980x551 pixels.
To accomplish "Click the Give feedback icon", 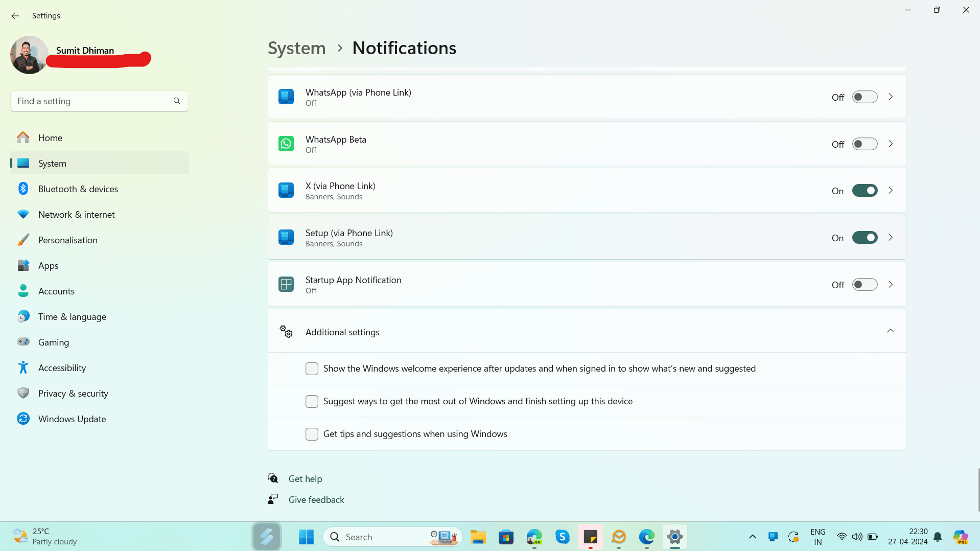I will (273, 499).
